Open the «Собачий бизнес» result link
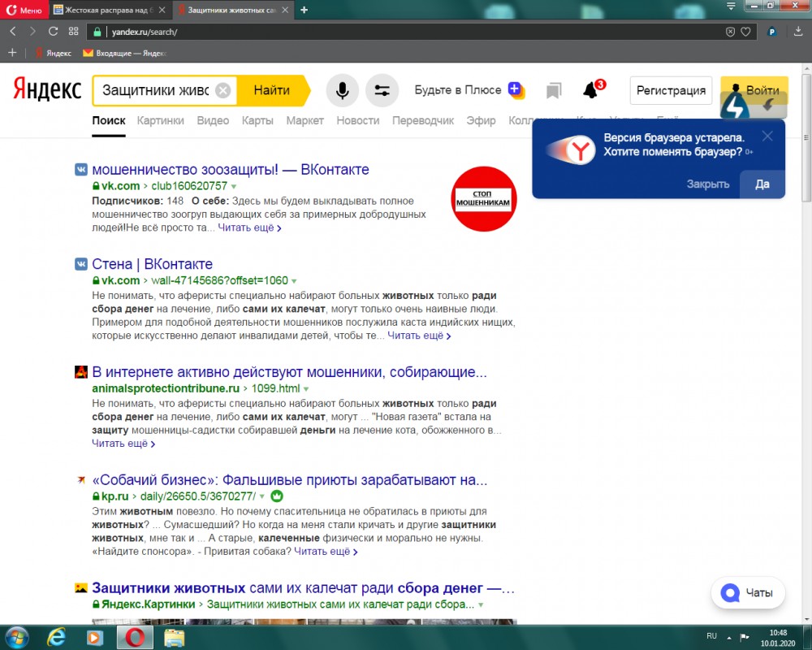812x650 pixels. [x=289, y=479]
